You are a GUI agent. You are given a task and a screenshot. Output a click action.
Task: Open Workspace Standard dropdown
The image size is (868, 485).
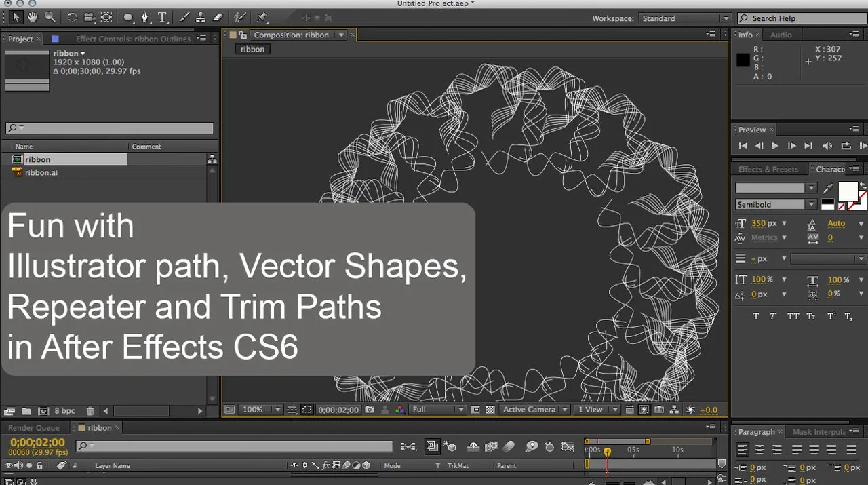[x=685, y=18]
